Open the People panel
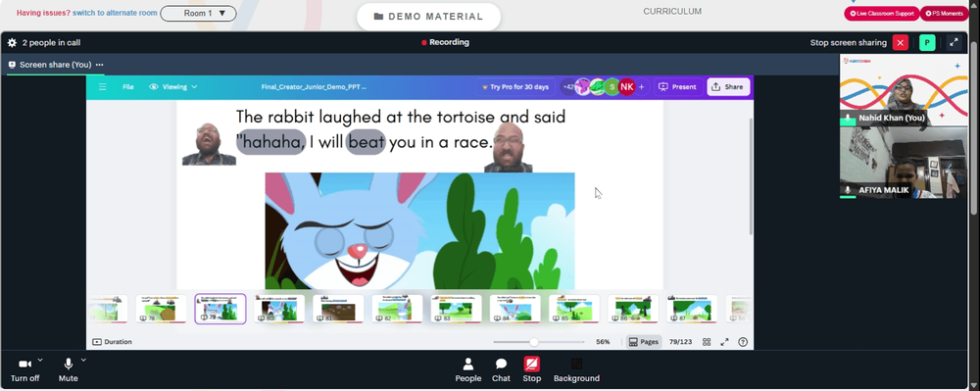Viewport: 980px width, 391px height. (x=468, y=369)
